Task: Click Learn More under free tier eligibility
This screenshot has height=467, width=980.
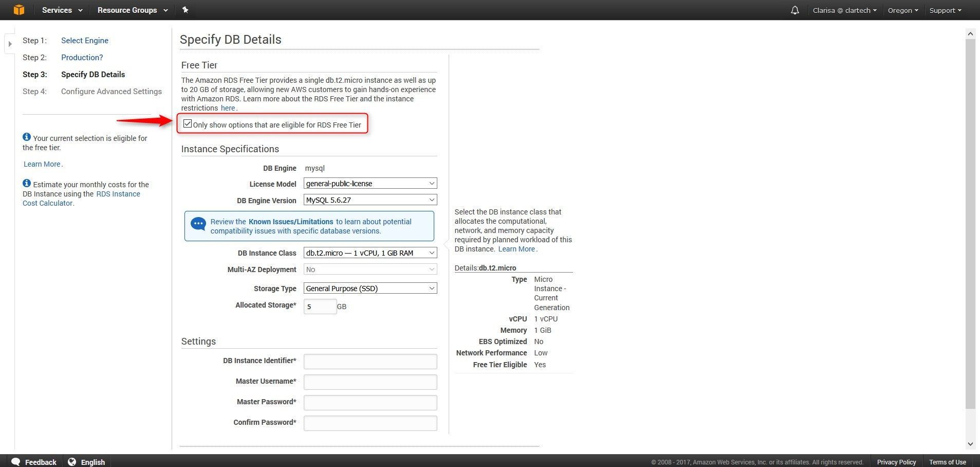Action: click(x=42, y=164)
